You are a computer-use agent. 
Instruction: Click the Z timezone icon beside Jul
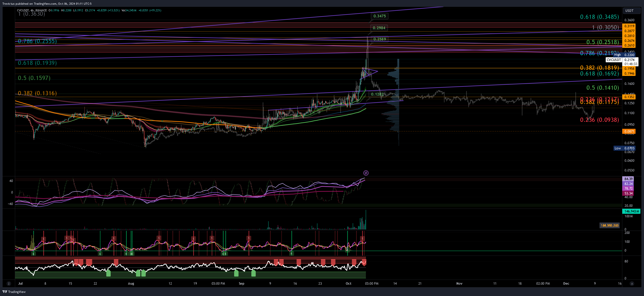pos(9,284)
